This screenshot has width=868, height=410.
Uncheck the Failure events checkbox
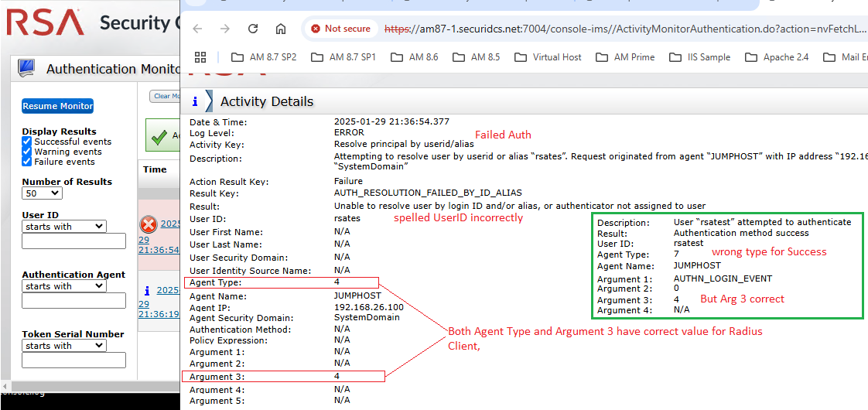coord(26,161)
